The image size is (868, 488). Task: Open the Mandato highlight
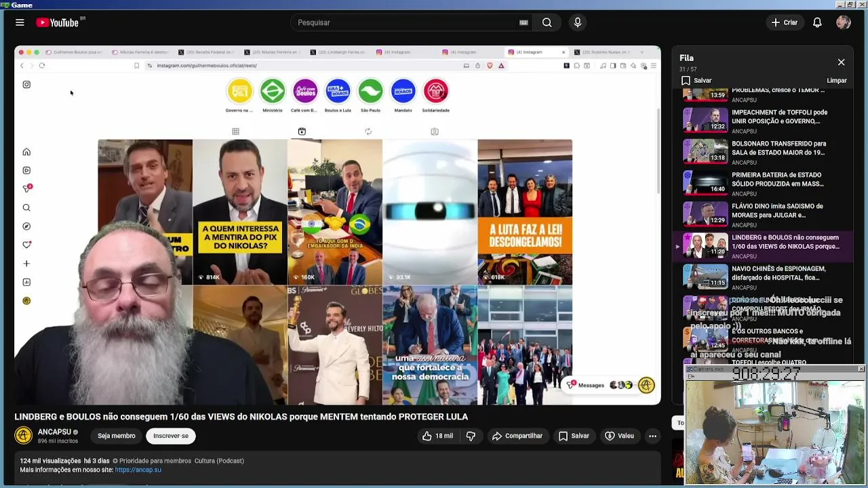403,91
